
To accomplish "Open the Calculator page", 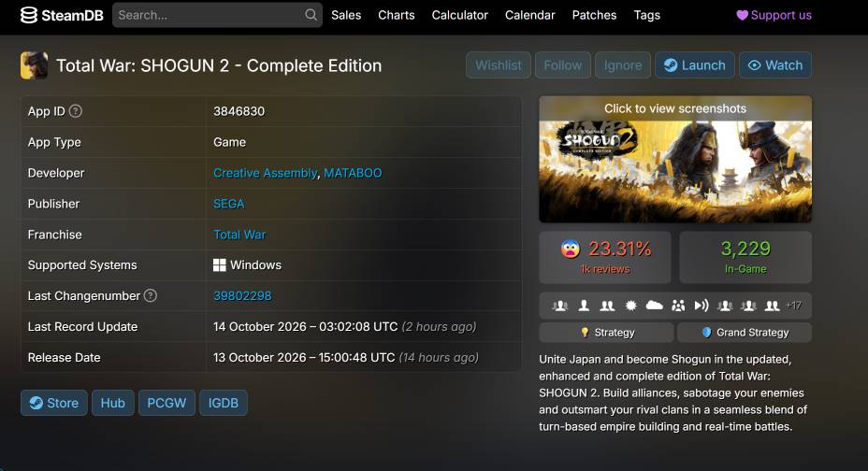I will click(460, 15).
